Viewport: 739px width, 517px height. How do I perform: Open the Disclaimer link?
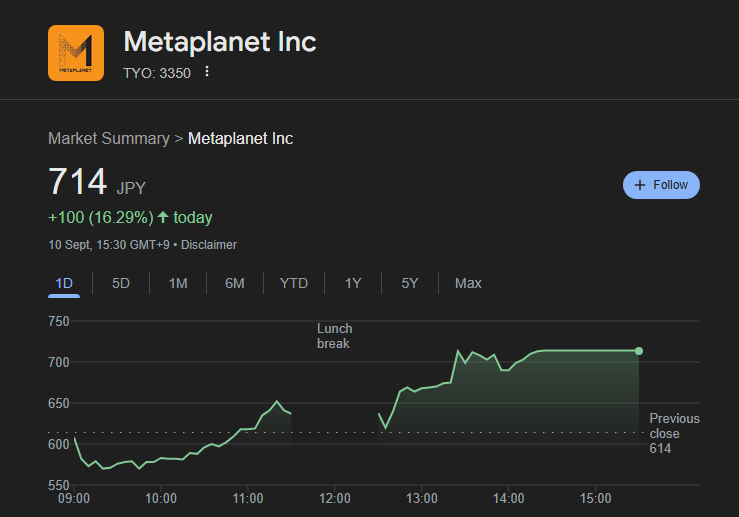point(209,245)
